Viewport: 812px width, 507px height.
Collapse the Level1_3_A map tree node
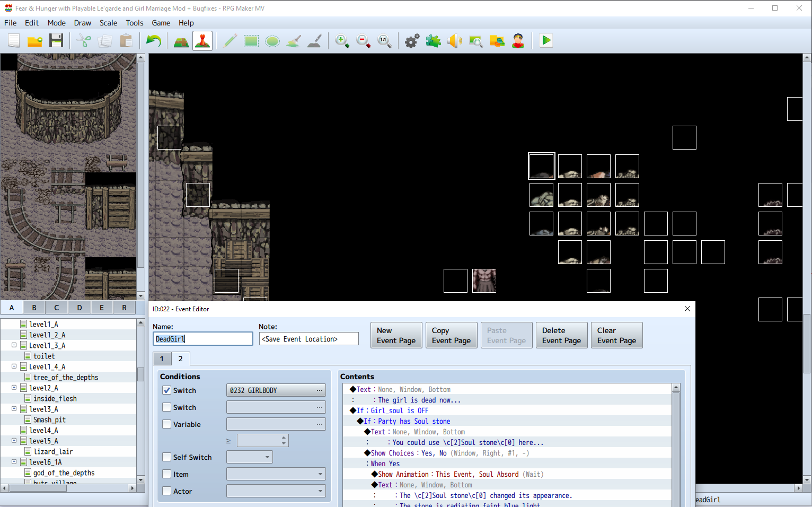[x=14, y=345]
